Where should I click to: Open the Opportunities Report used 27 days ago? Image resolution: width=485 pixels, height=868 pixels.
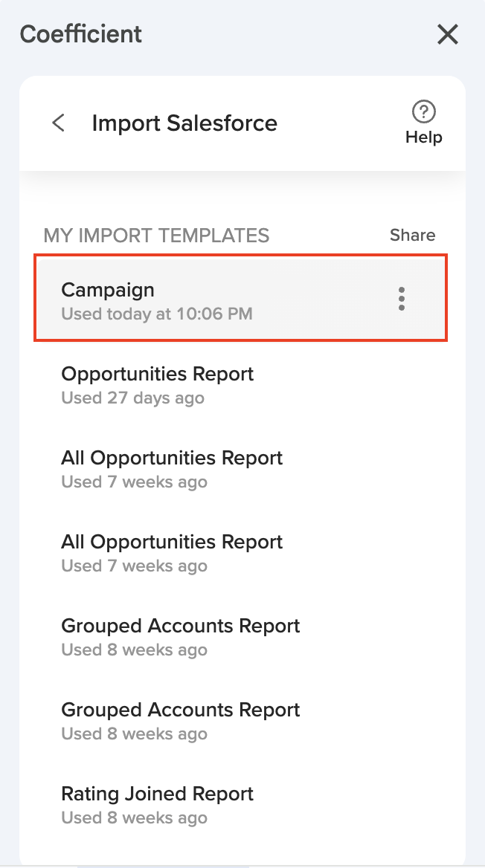coord(158,374)
